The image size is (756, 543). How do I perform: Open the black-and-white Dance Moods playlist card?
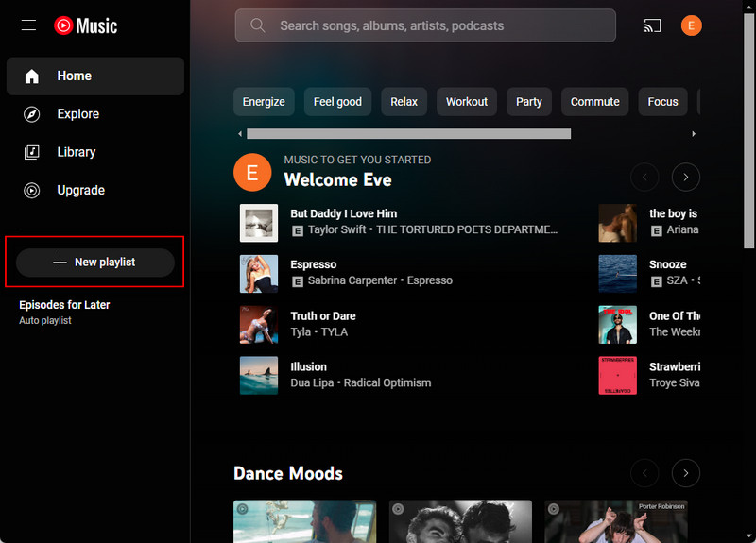460,521
